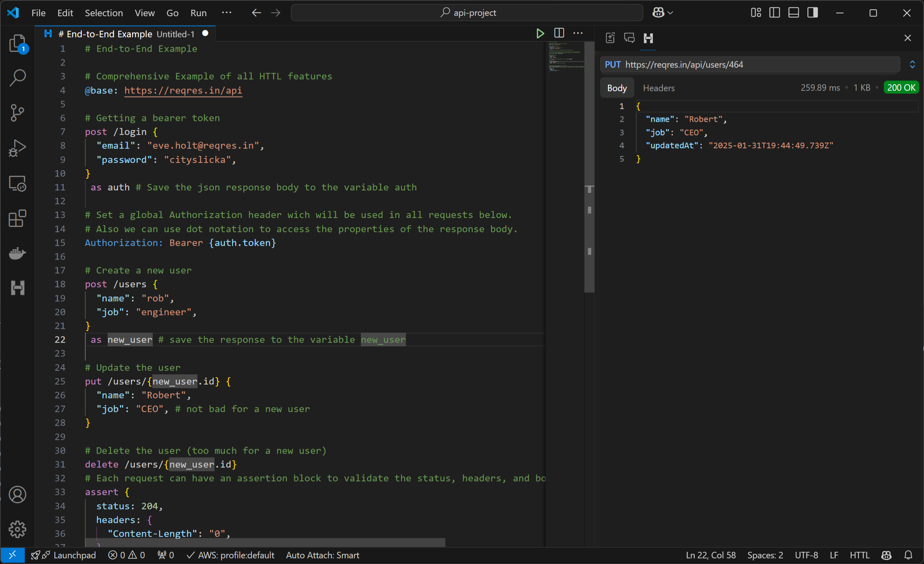Expand the overflow menu ellipsis in menu bar
Image resolution: width=924 pixels, height=564 pixels.
[x=226, y=13]
